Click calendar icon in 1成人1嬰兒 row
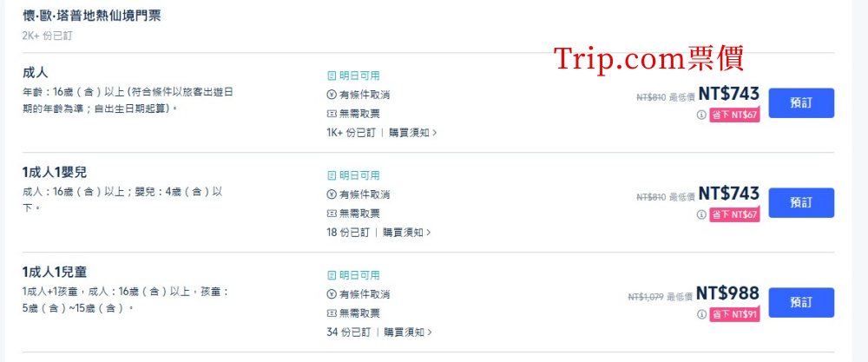Screen dimensions: 868x362 click(x=332, y=175)
